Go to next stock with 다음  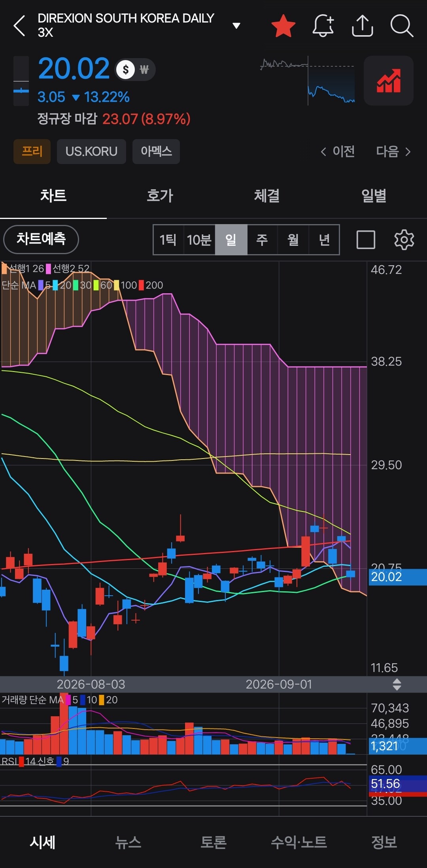point(393,151)
